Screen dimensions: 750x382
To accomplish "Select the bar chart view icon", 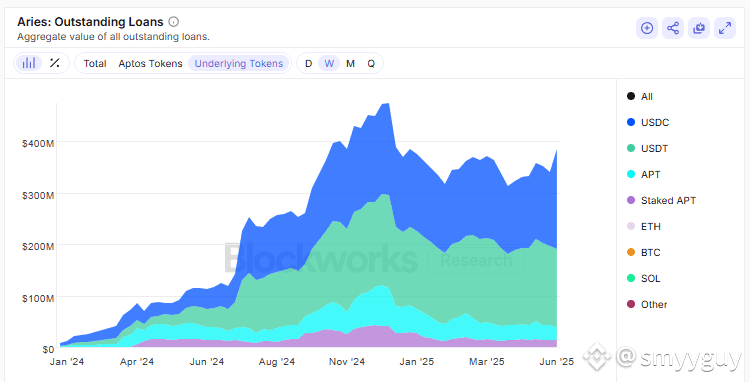I will click(29, 63).
